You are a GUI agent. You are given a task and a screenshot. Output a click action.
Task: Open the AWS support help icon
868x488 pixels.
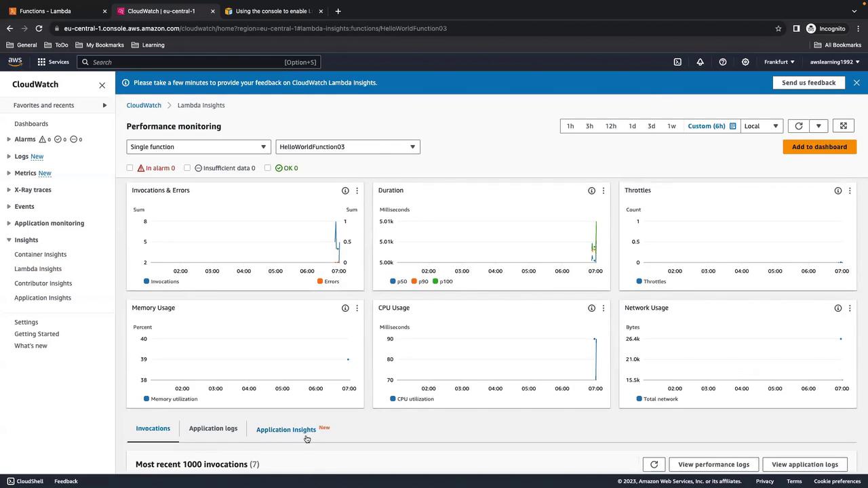tap(723, 62)
